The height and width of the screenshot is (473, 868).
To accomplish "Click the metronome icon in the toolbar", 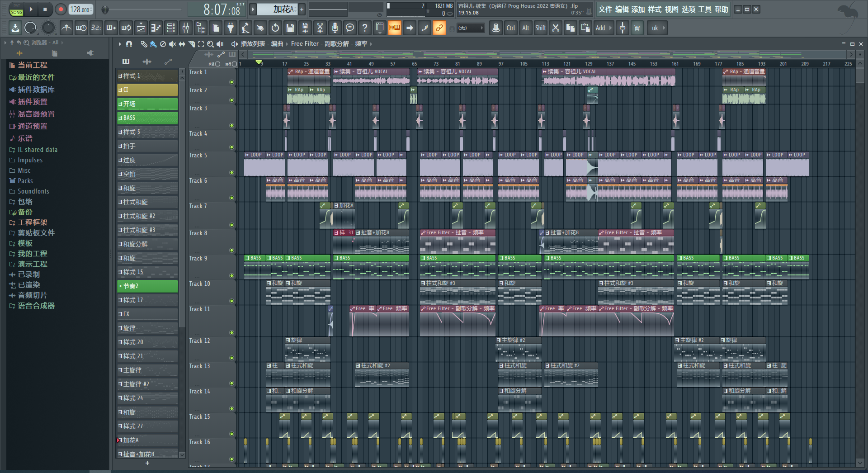I will point(66,28).
